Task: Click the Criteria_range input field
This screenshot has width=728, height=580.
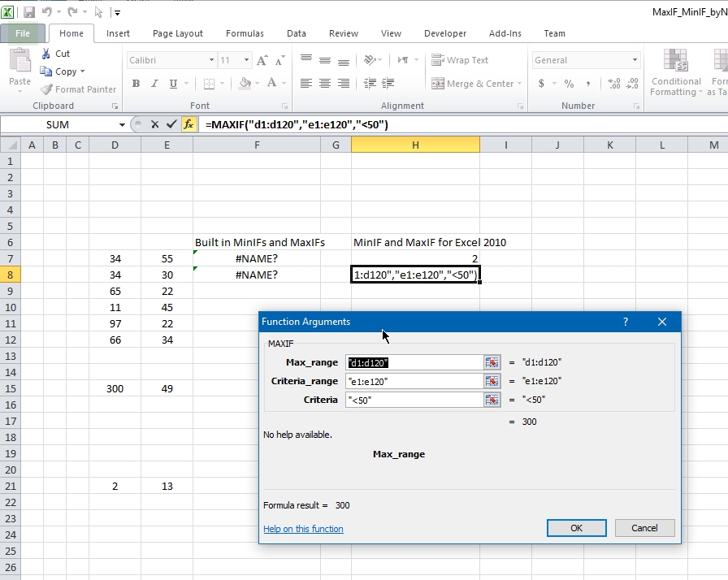Action: coord(414,381)
